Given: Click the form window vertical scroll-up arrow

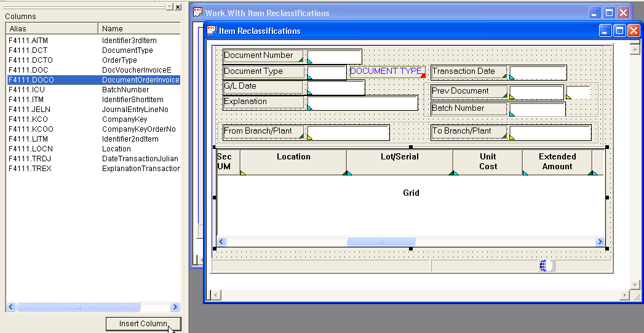Looking at the screenshot, I should 635,49.
